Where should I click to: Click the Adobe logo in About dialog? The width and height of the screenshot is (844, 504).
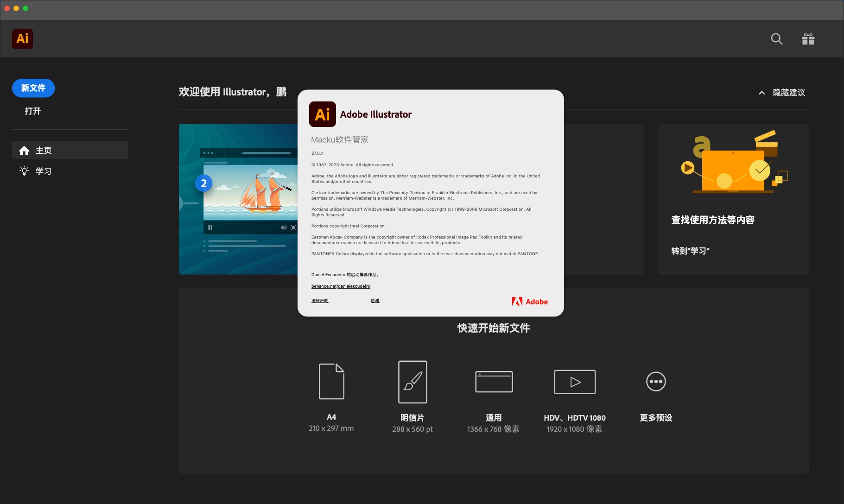tap(530, 302)
